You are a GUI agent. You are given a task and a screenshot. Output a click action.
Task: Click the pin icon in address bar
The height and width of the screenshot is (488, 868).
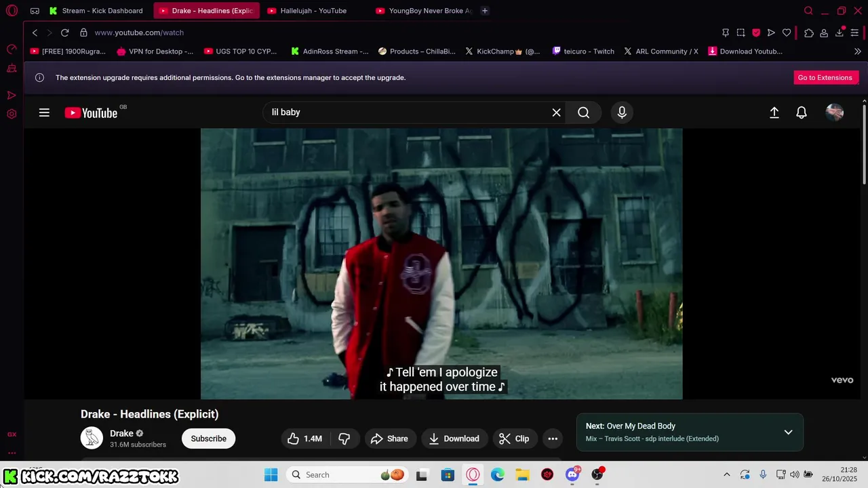tap(726, 33)
